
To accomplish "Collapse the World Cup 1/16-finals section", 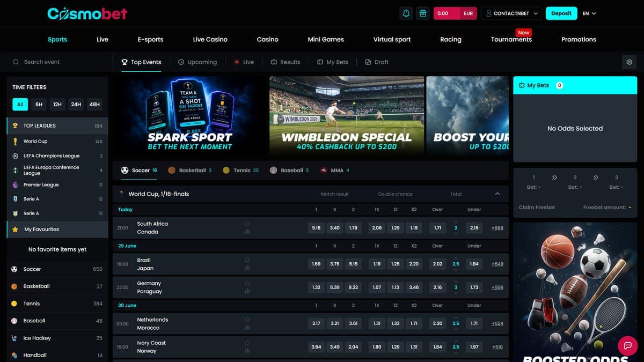I will [x=497, y=194].
